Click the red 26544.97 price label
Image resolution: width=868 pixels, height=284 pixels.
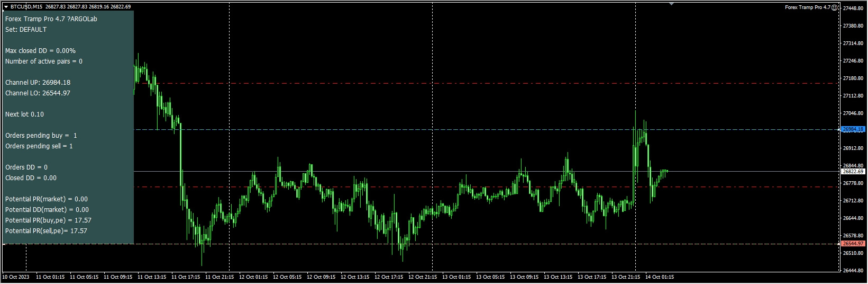point(853,244)
